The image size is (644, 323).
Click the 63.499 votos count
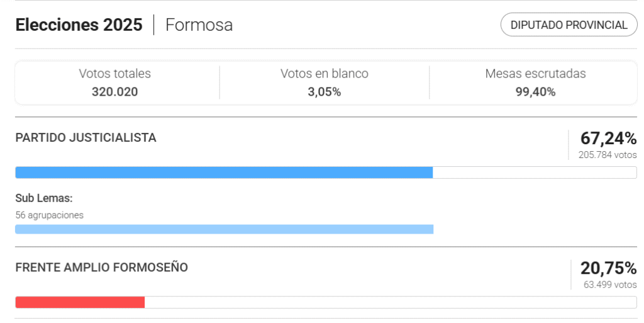point(610,285)
